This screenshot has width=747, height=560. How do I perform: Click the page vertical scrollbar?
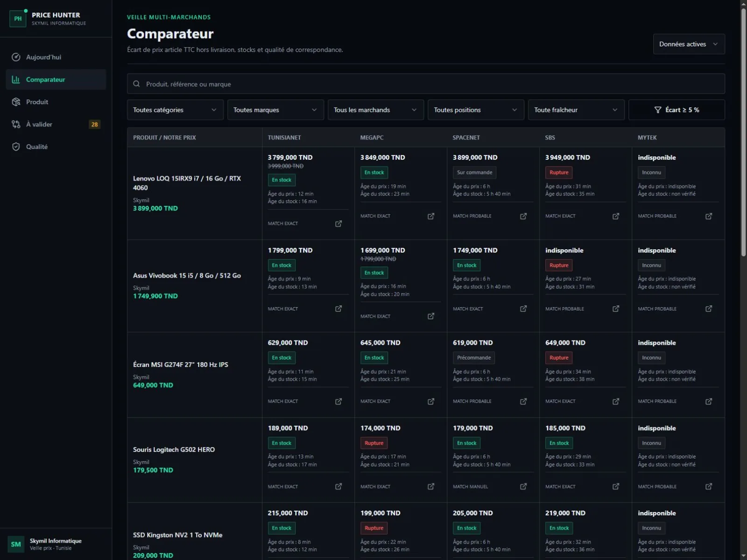click(x=743, y=133)
